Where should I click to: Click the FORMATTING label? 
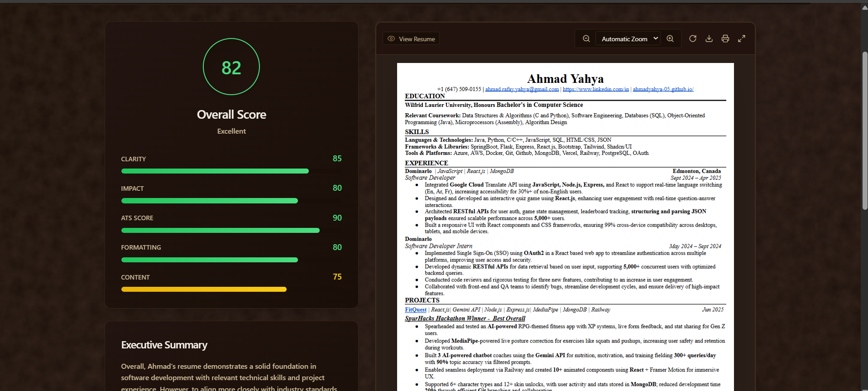[x=141, y=247]
